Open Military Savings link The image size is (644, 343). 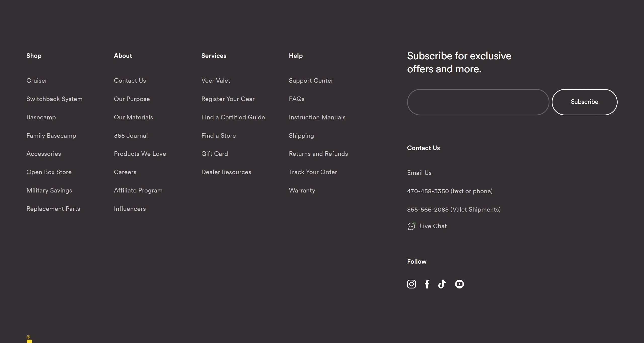pyautogui.click(x=49, y=190)
